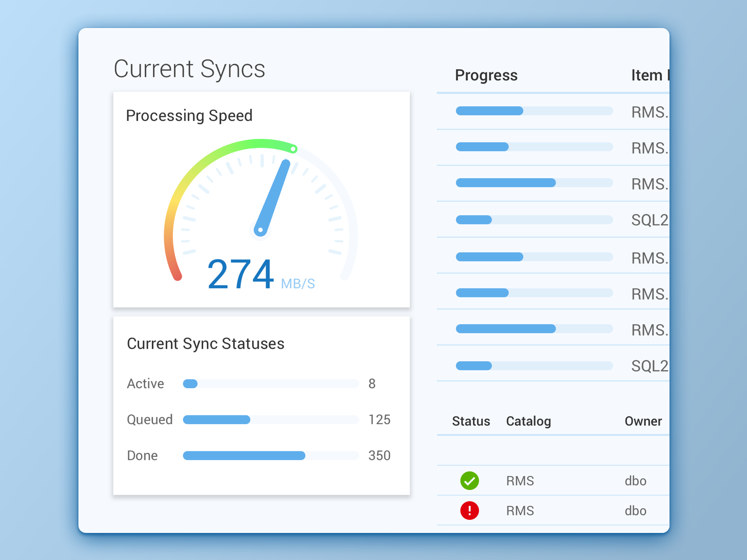This screenshot has width=747, height=560.
Task: Select the Current Syncs heading
Action: (190, 68)
